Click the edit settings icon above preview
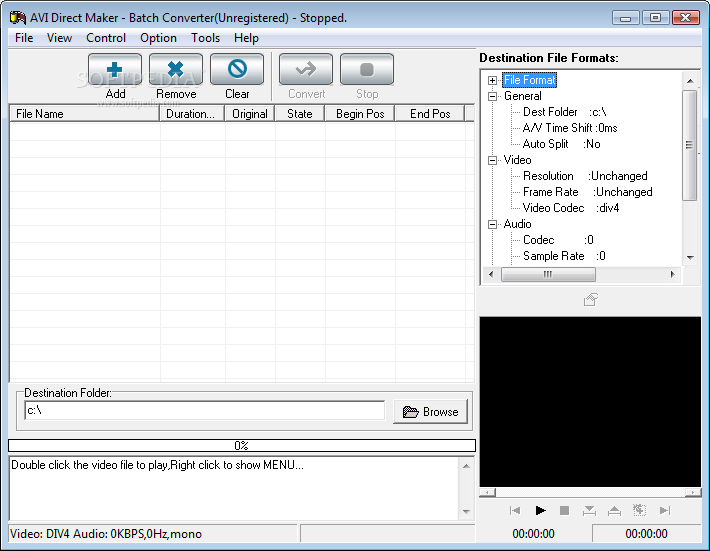Viewport: 710px width, 551px height. click(590, 300)
